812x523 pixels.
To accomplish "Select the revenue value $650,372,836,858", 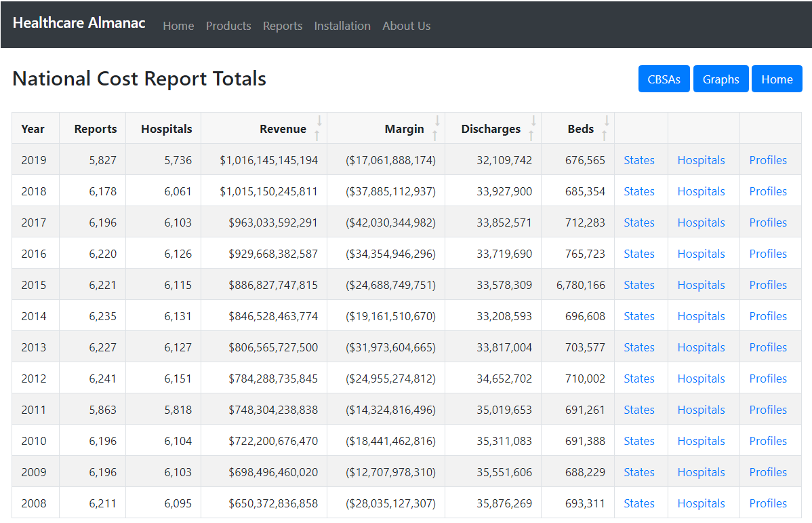I will coord(273,503).
